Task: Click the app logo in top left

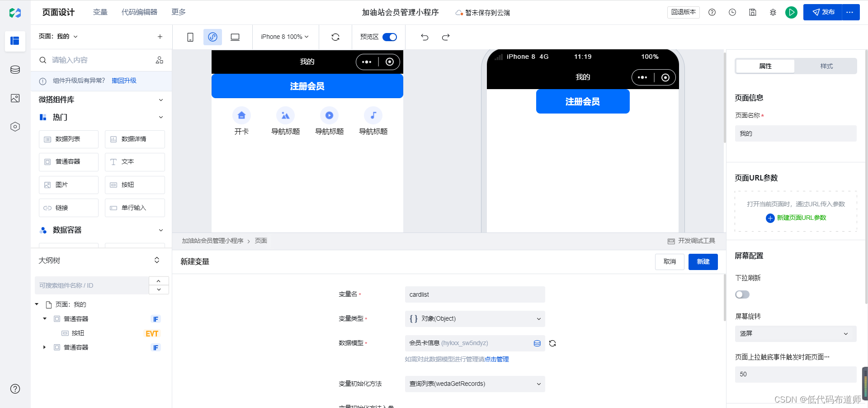Action: 15,13
